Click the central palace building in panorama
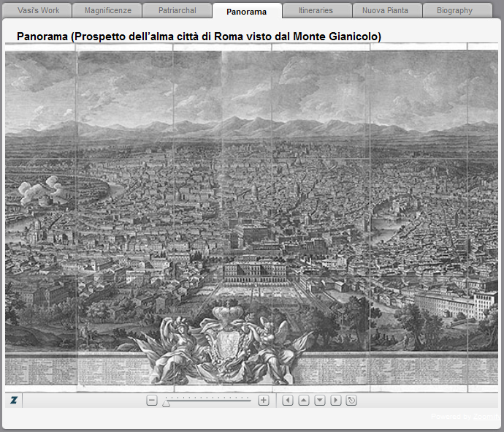This screenshot has width=504, height=432. [x=255, y=273]
